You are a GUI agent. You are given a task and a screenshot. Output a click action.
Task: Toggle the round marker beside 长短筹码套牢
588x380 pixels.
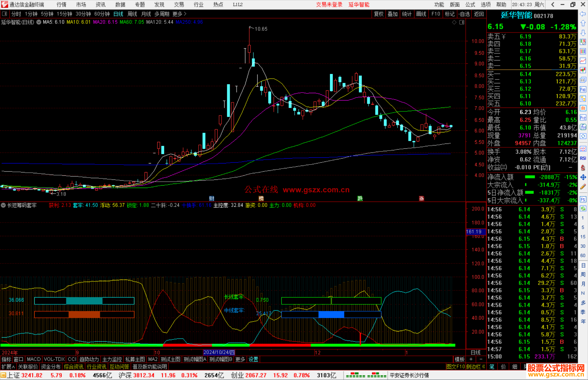[3, 205]
